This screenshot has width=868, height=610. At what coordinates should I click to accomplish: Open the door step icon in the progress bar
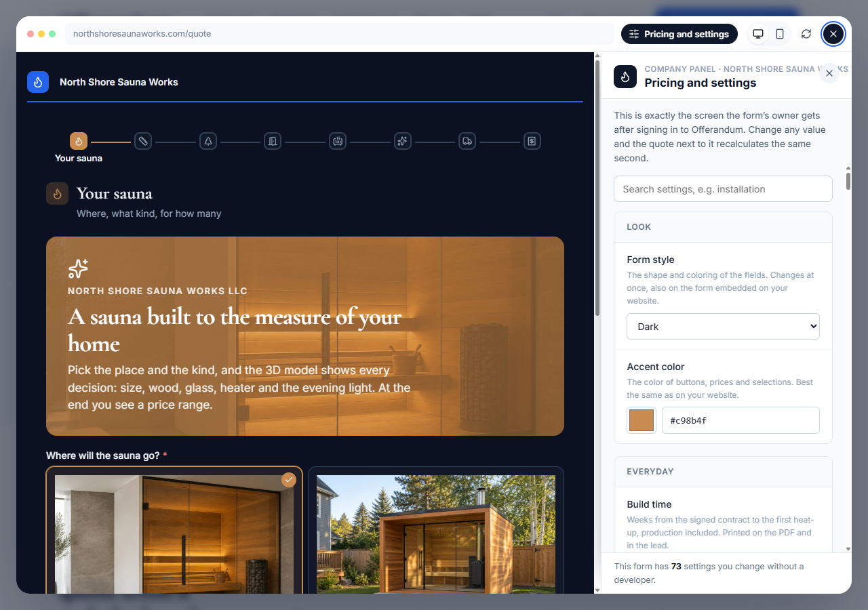click(273, 141)
